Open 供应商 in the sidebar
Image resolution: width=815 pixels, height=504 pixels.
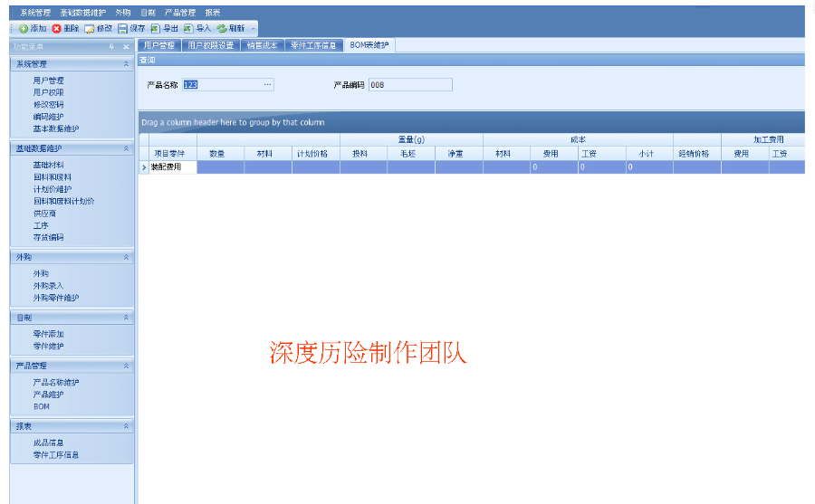[44, 214]
